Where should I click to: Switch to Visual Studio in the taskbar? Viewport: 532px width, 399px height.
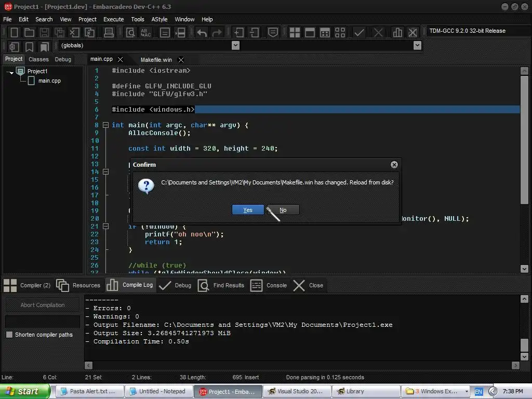pos(296,392)
